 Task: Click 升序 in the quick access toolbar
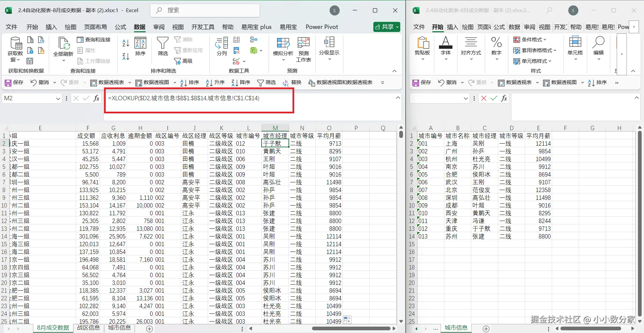click(x=215, y=82)
